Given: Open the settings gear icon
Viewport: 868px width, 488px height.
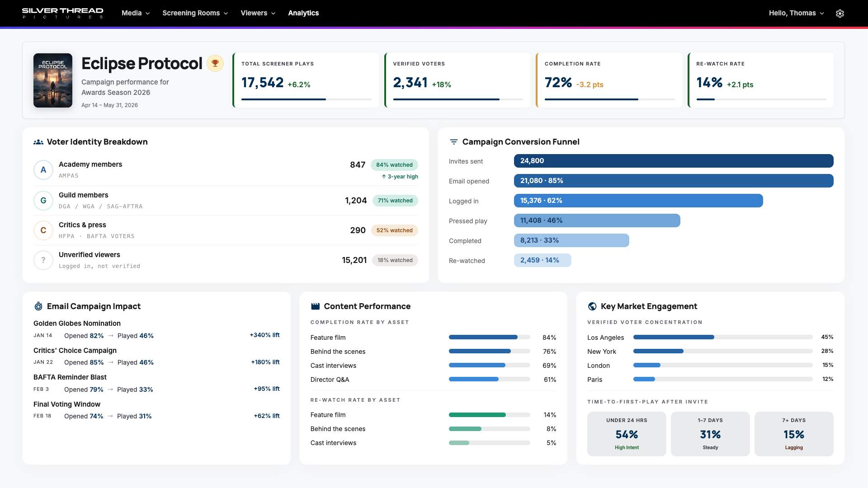Looking at the screenshot, I should [x=840, y=14].
